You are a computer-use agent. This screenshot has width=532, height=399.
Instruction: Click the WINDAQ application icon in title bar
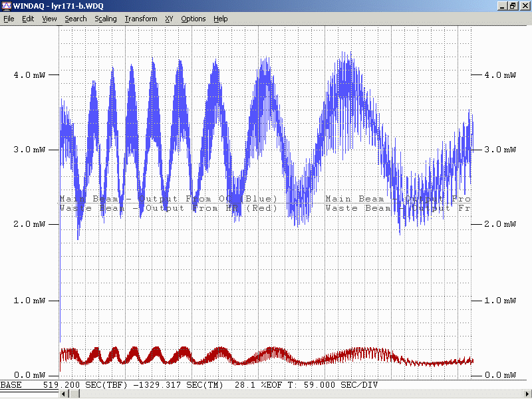(x=7, y=6)
